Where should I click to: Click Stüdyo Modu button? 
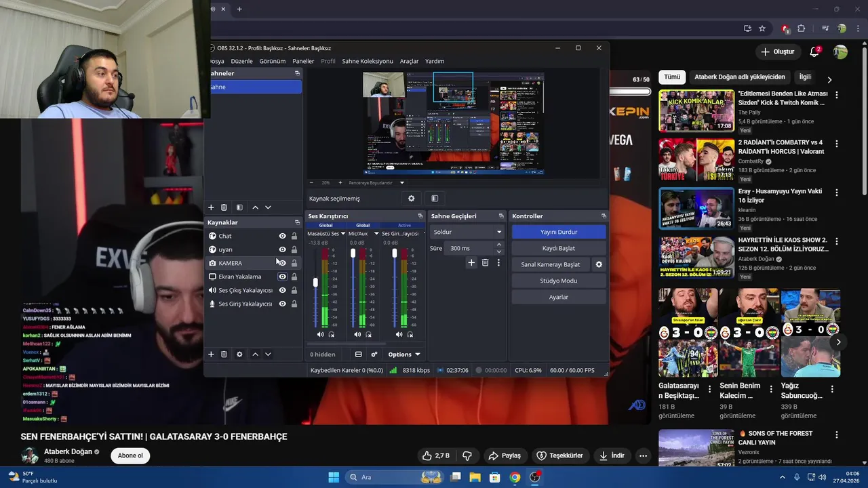(x=559, y=281)
